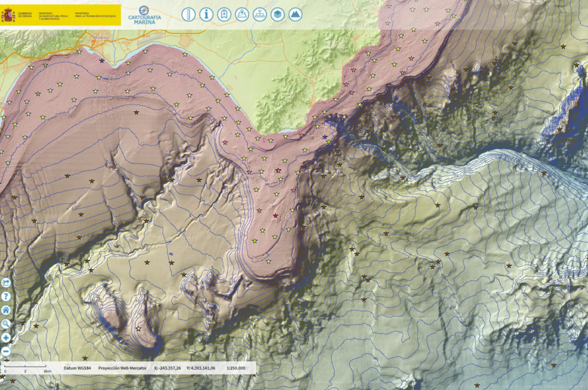Click the share map button

[6, 283]
